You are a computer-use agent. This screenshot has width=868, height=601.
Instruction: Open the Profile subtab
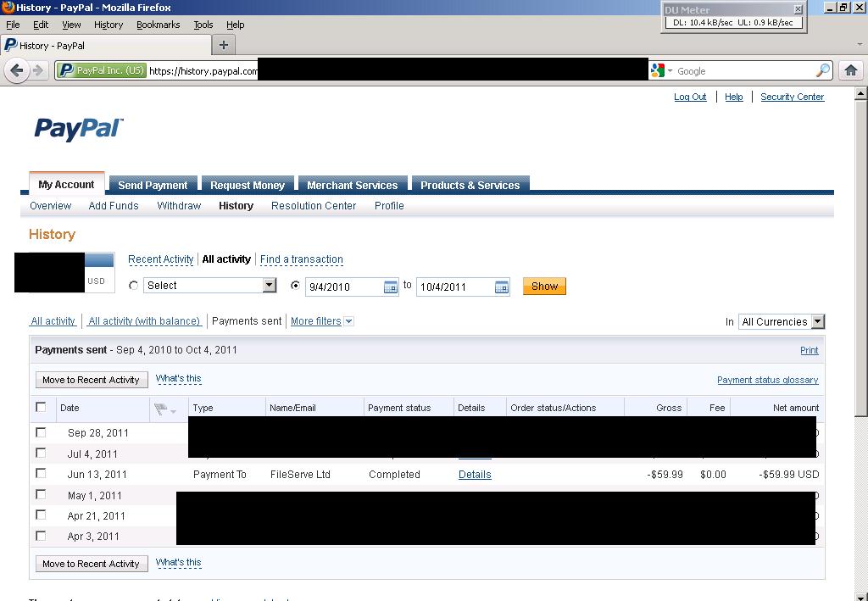(389, 206)
